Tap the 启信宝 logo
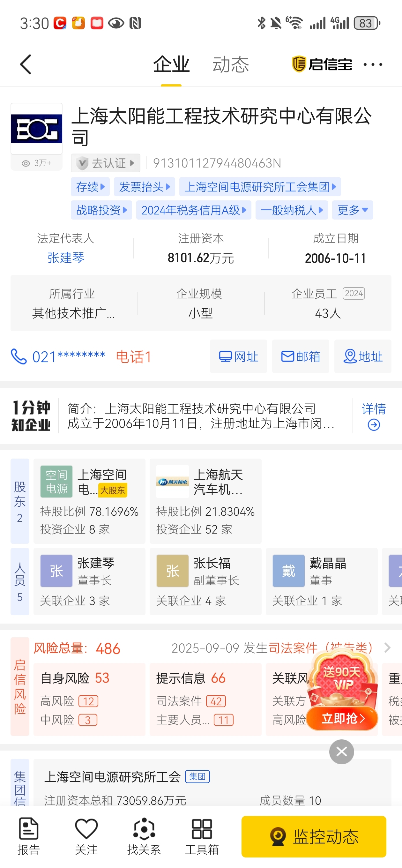 [322, 64]
